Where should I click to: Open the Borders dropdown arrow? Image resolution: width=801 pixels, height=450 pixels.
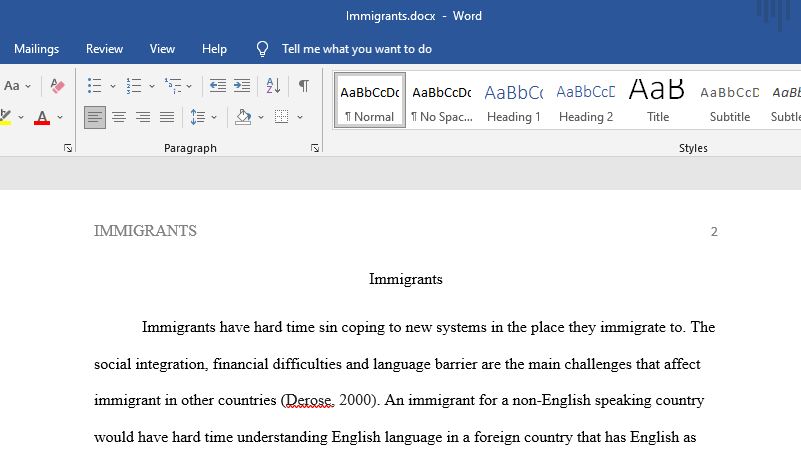300,117
